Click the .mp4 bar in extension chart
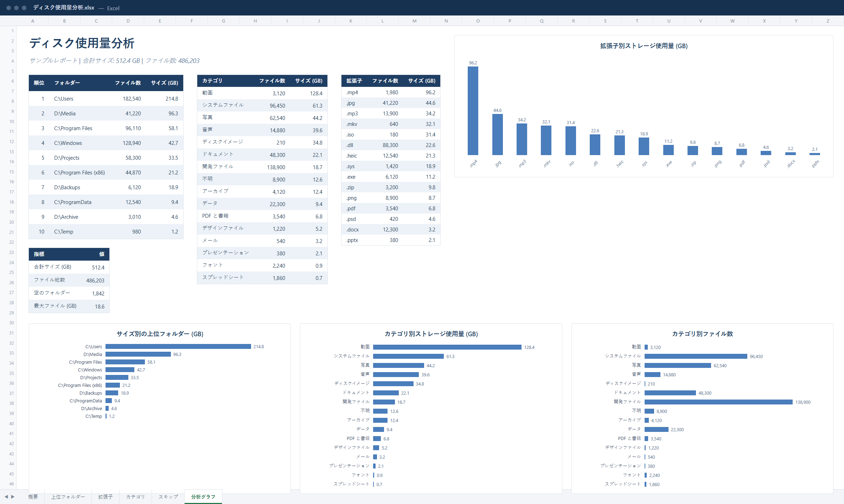The height and width of the screenshot is (504, 844). pos(473,111)
